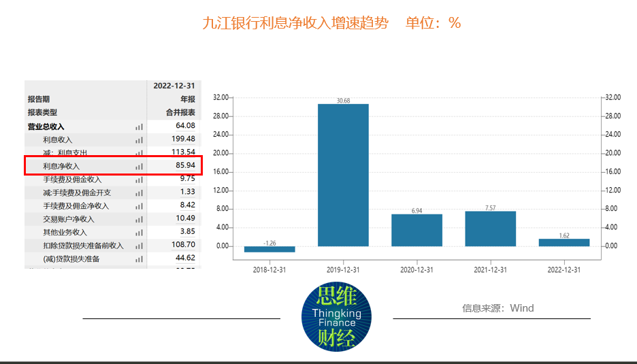Click the 2018-12-31 negative bar
The image size is (637, 364).
click(x=269, y=249)
